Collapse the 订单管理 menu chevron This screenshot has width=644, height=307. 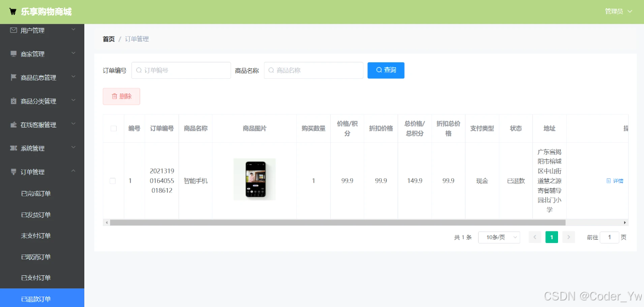73,171
